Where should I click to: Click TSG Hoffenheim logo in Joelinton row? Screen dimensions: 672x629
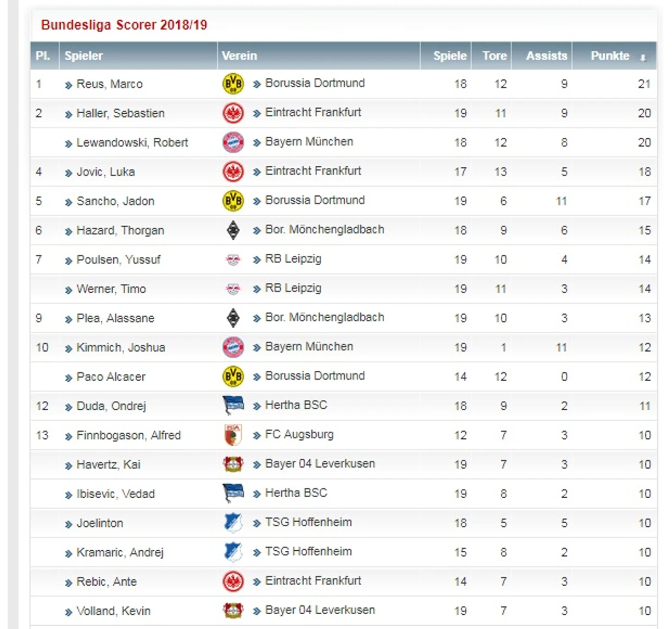tap(233, 523)
